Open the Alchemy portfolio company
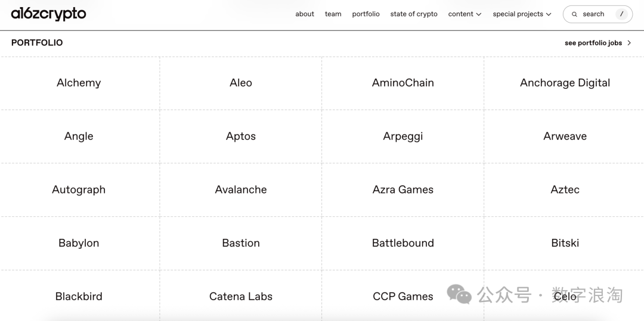This screenshot has width=644, height=321. coord(79,83)
